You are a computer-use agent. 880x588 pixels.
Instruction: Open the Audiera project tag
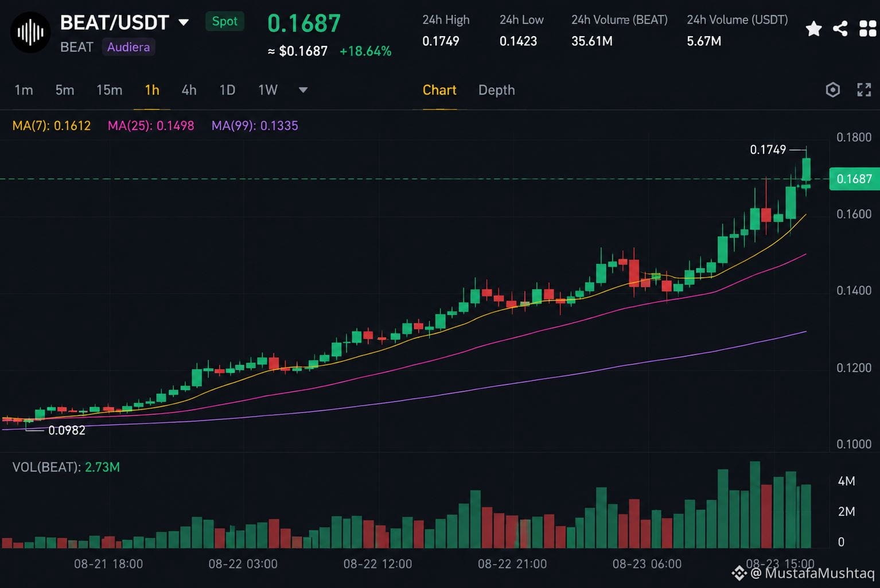(129, 47)
